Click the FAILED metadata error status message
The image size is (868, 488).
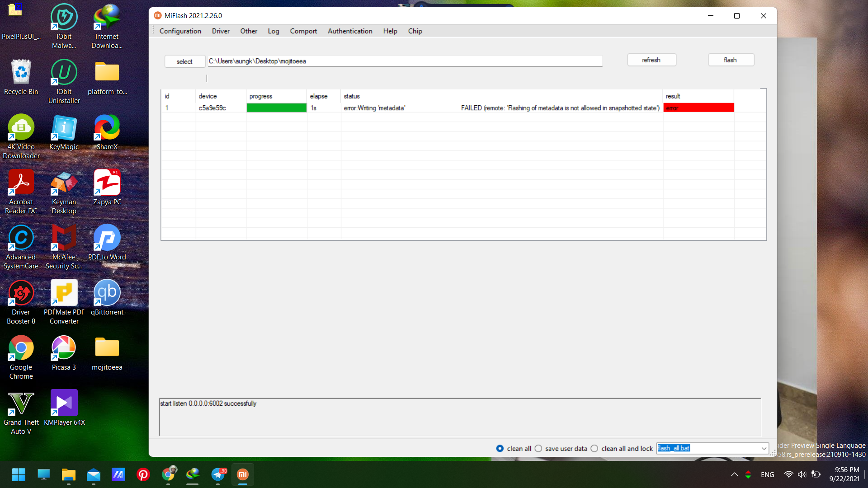[560, 108]
